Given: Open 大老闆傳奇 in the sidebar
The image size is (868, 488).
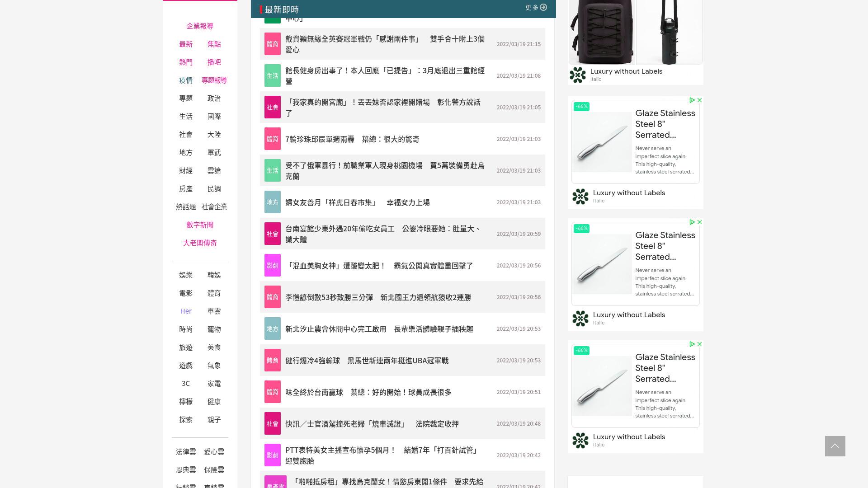Looking at the screenshot, I should coord(200,243).
